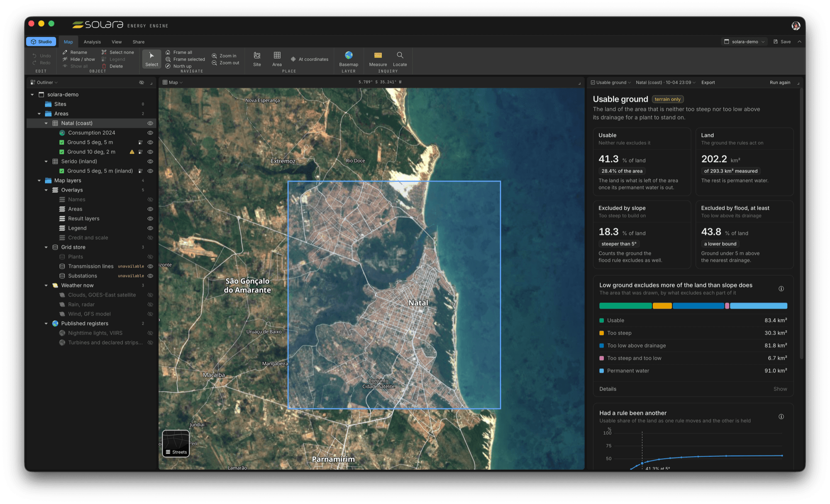Click Rename in Object group

[x=75, y=52]
